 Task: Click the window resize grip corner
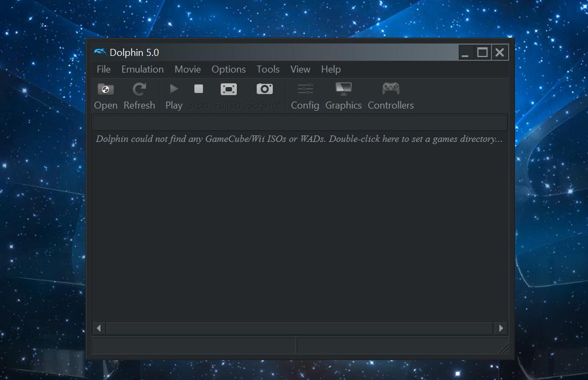tap(504, 349)
